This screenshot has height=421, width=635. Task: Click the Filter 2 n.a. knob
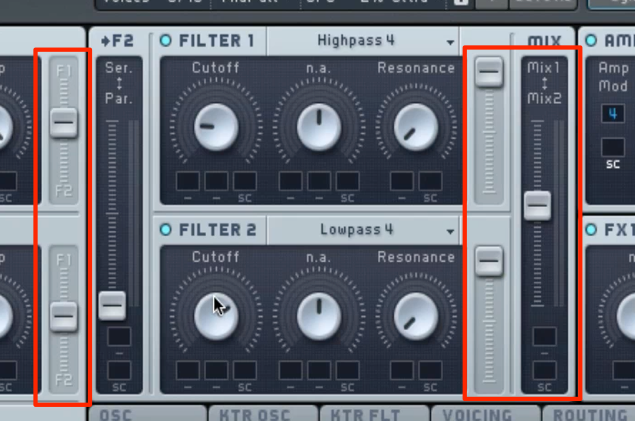click(x=319, y=316)
